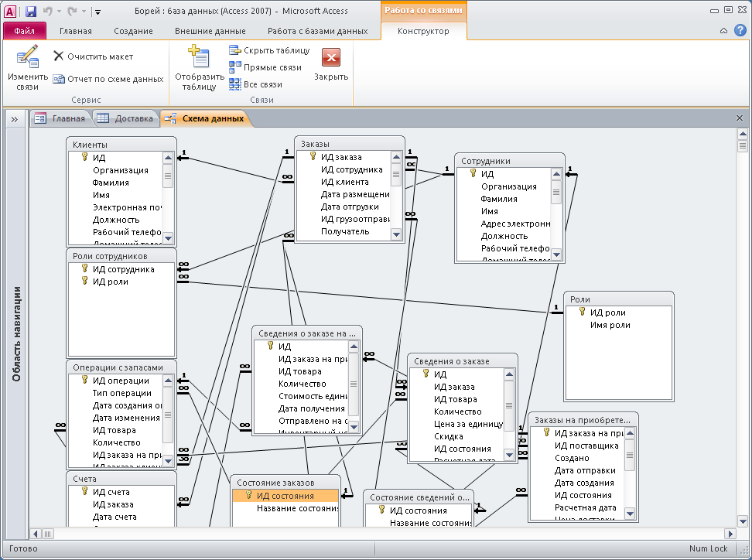The image size is (752, 560).
Task: Select the Схема данных document tab
Action: point(205,118)
